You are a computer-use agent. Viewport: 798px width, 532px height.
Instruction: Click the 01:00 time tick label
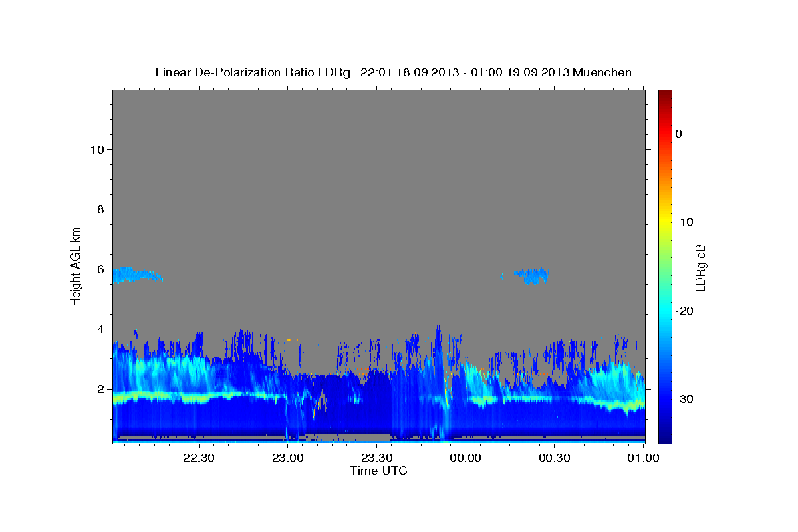(x=643, y=458)
